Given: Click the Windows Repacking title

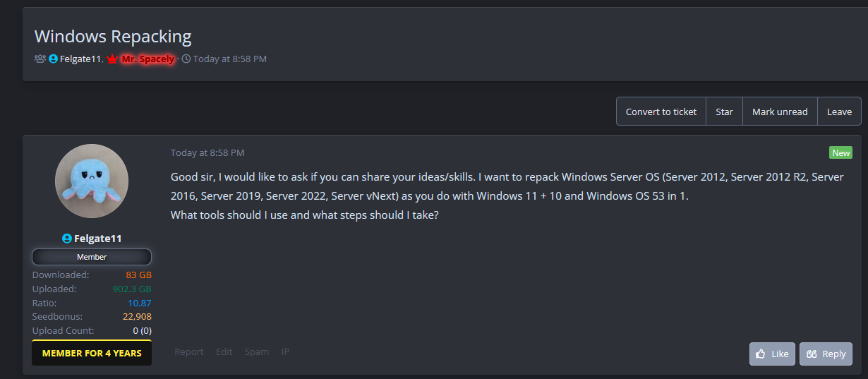Looking at the screenshot, I should pos(113,37).
